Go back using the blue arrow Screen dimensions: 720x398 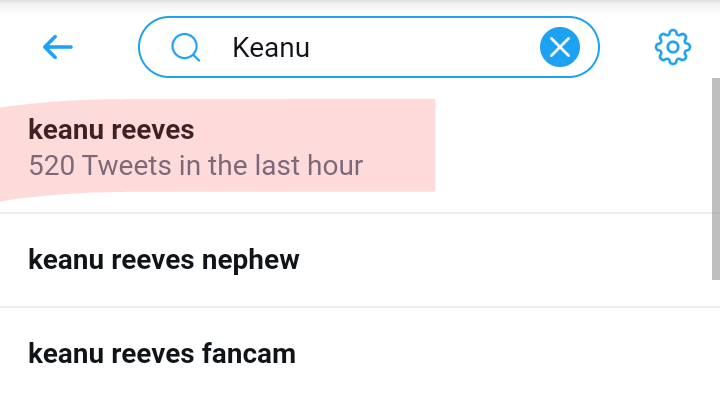tap(57, 47)
